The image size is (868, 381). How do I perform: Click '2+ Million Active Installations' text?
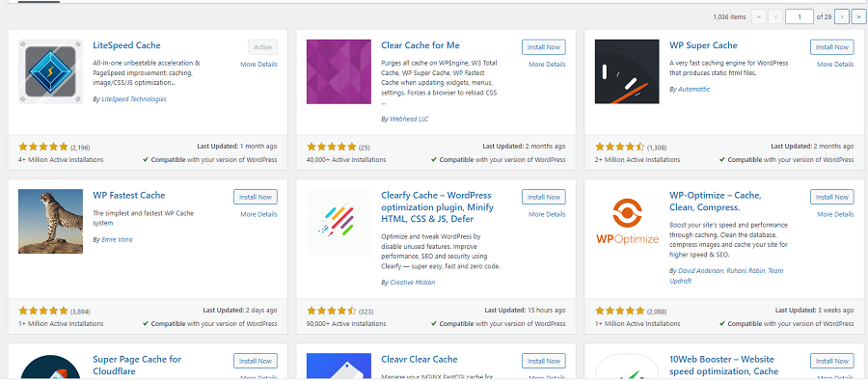pos(637,159)
